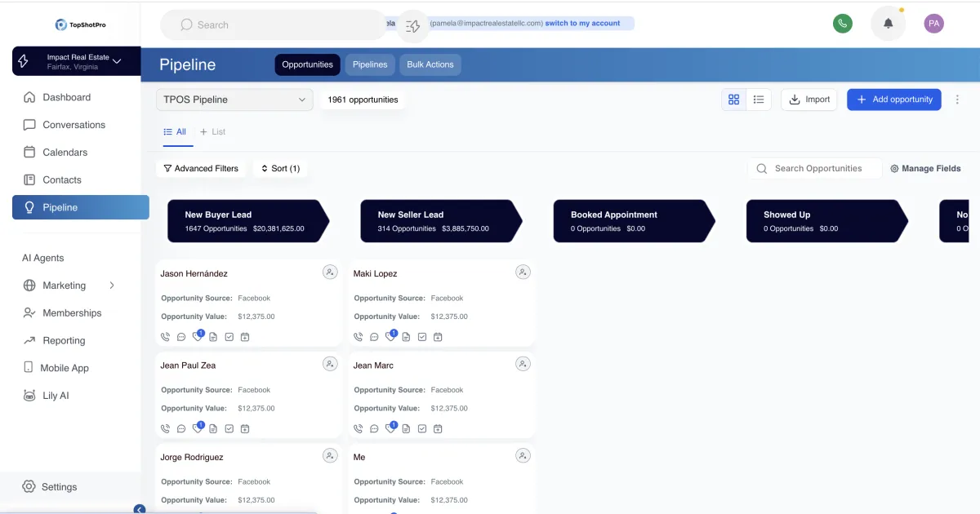Select the Opportunities tab
The height and width of the screenshot is (514, 980).
(x=307, y=64)
